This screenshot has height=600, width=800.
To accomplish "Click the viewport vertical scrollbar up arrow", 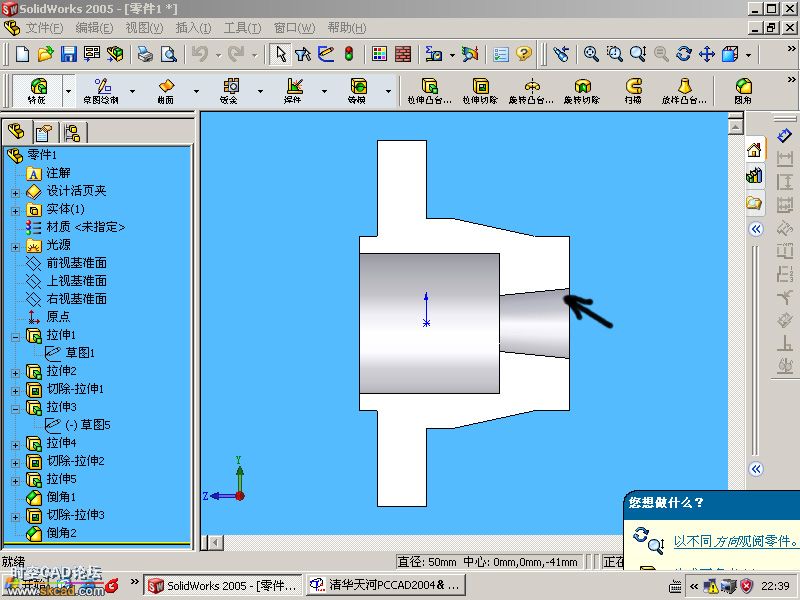I will click(735, 126).
